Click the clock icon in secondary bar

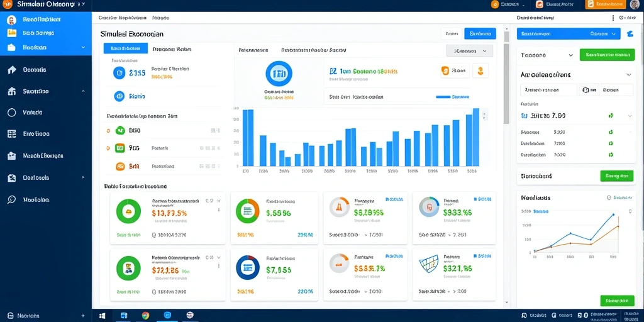(621, 18)
